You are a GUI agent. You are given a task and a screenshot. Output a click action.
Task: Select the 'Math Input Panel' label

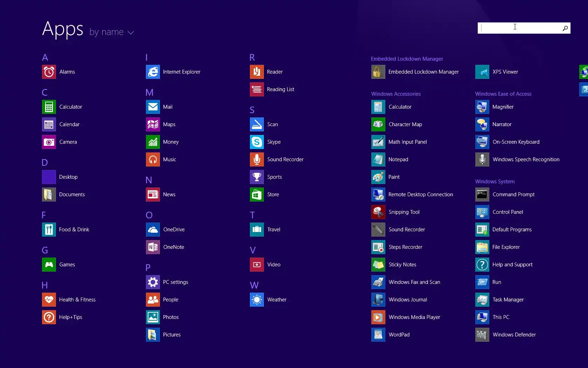pyautogui.click(x=408, y=142)
